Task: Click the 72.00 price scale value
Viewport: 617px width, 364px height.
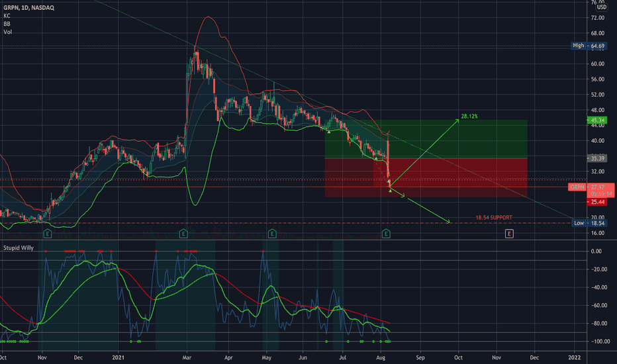Action: [597, 18]
